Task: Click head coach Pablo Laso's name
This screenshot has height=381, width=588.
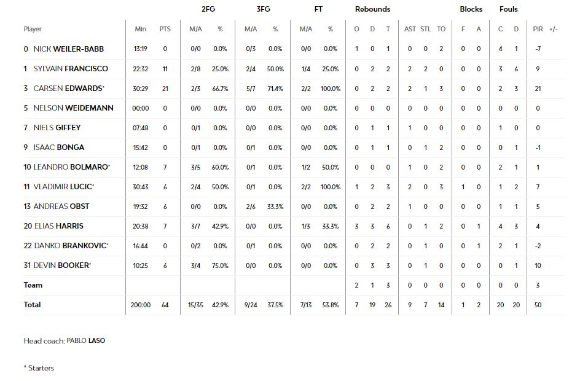Action: coord(85,340)
